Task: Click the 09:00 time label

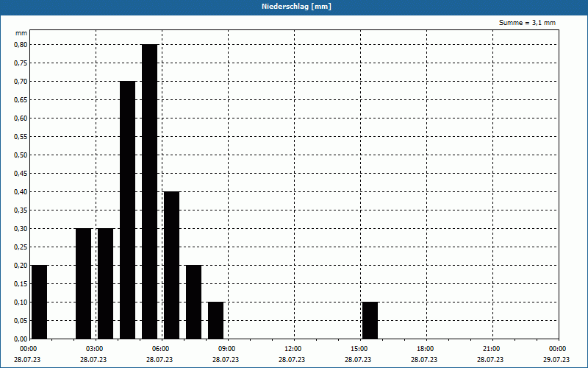Action: [227, 349]
